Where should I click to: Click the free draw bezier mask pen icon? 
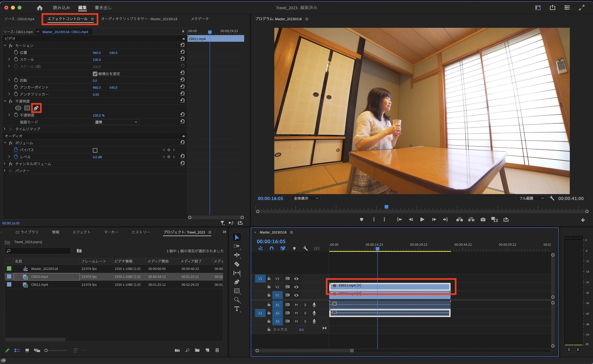[x=36, y=108]
